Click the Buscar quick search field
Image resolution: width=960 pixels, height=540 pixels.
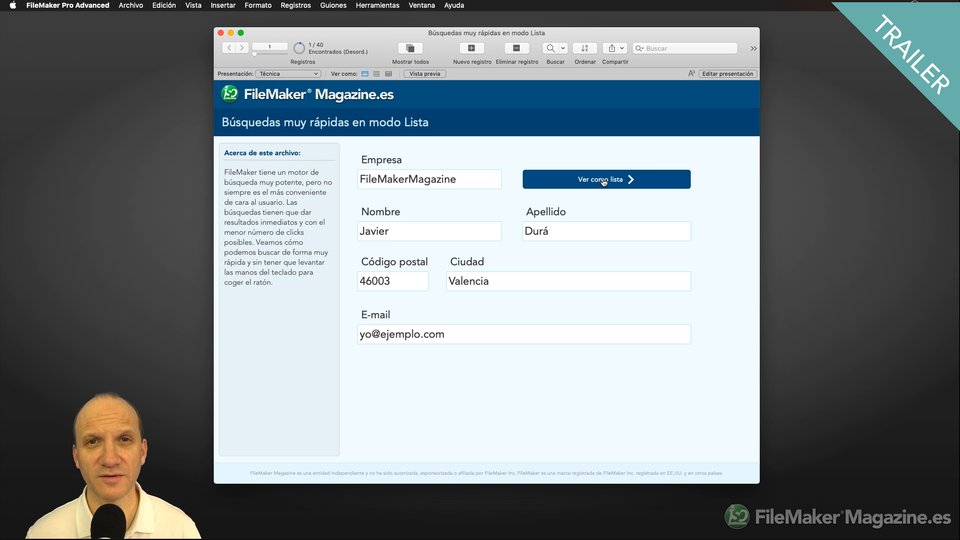click(x=684, y=48)
